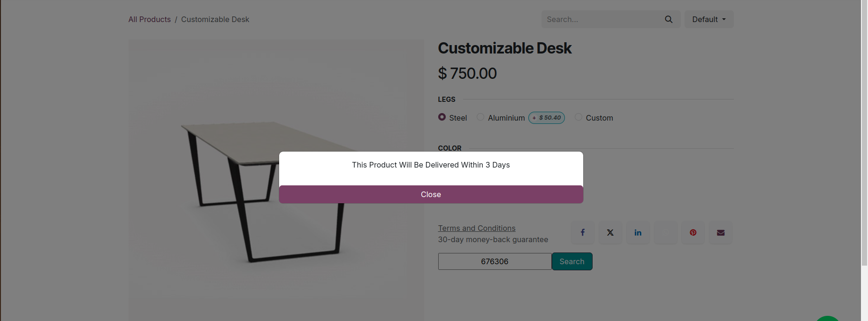The width and height of the screenshot is (868, 321).
Task: Open Terms and Conditions link
Action: tap(477, 228)
